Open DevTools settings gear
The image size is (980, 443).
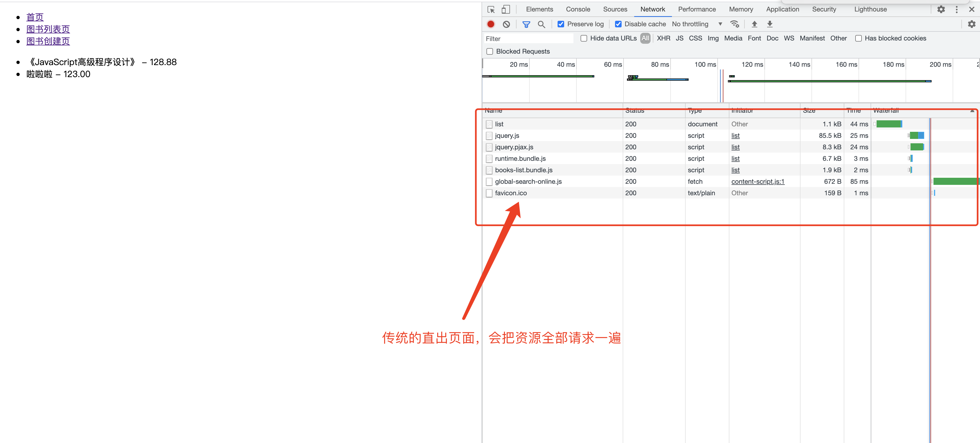point(941,10)
